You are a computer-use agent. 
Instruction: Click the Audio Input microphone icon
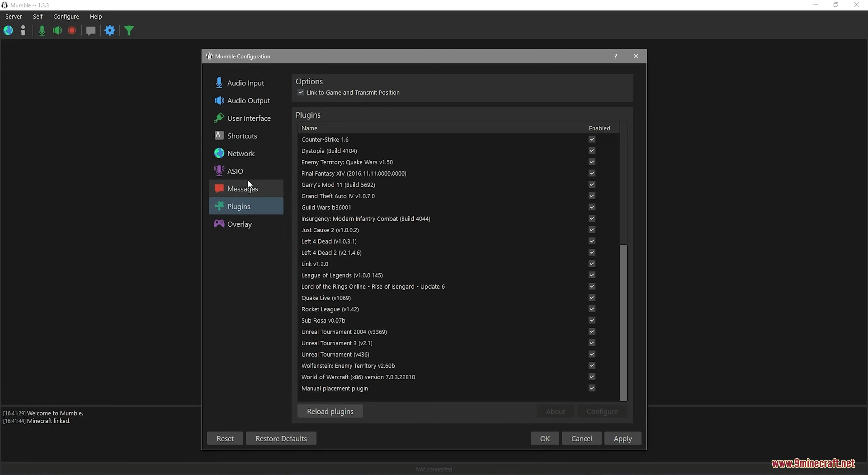coord(219,82)
